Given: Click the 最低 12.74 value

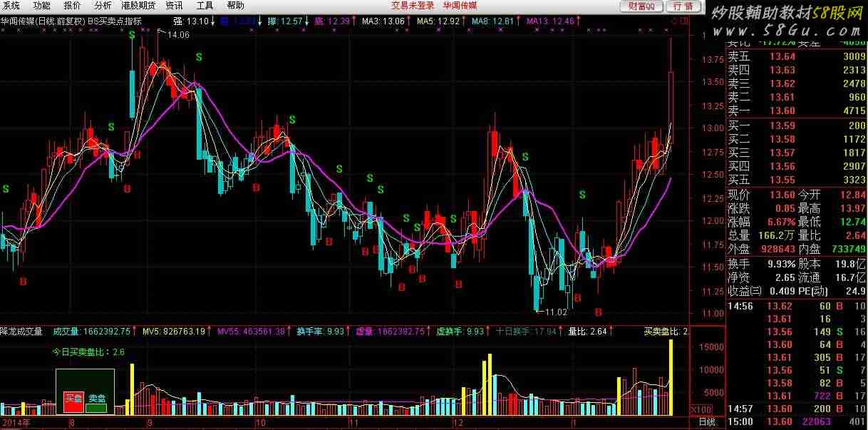Looking at the screenshot, I should 853,222.
